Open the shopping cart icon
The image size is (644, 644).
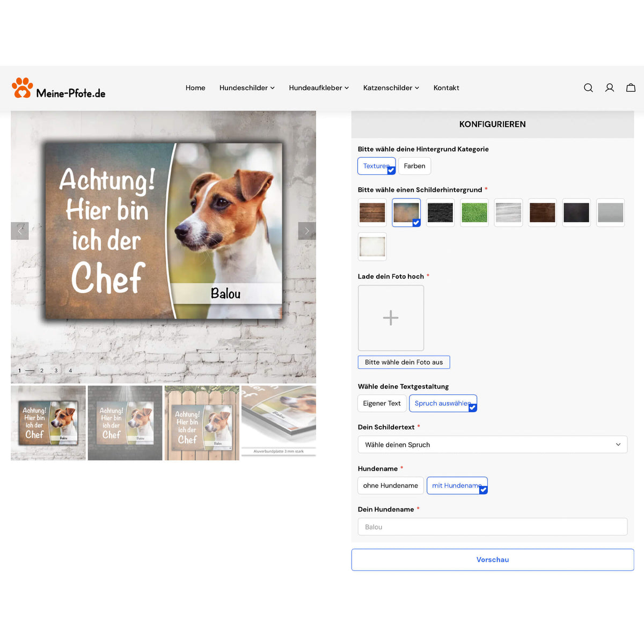click(631, 88)
